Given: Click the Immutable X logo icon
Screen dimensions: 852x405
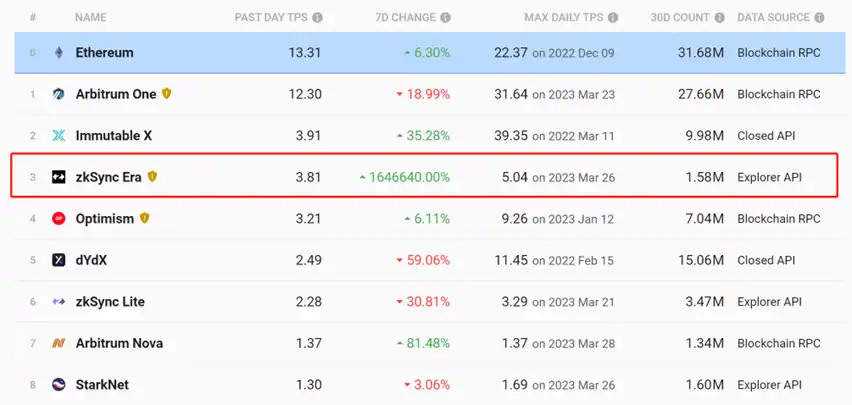Looking at the screenshot, I should [x=59, y=136].
